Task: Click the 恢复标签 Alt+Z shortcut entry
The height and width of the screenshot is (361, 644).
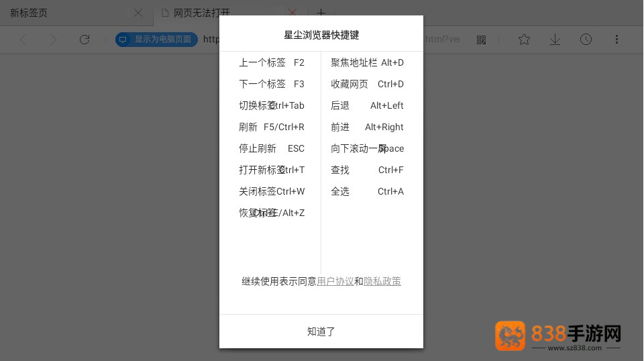Action: click(272, 213)
